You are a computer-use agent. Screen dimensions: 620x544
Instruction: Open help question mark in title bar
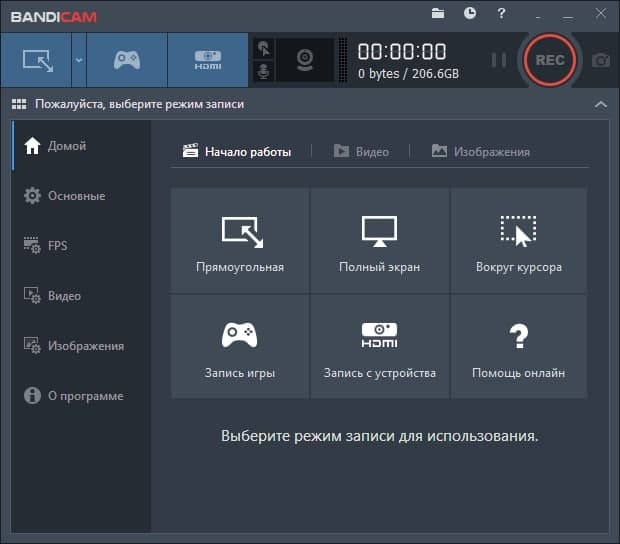(x=501, y=13)
